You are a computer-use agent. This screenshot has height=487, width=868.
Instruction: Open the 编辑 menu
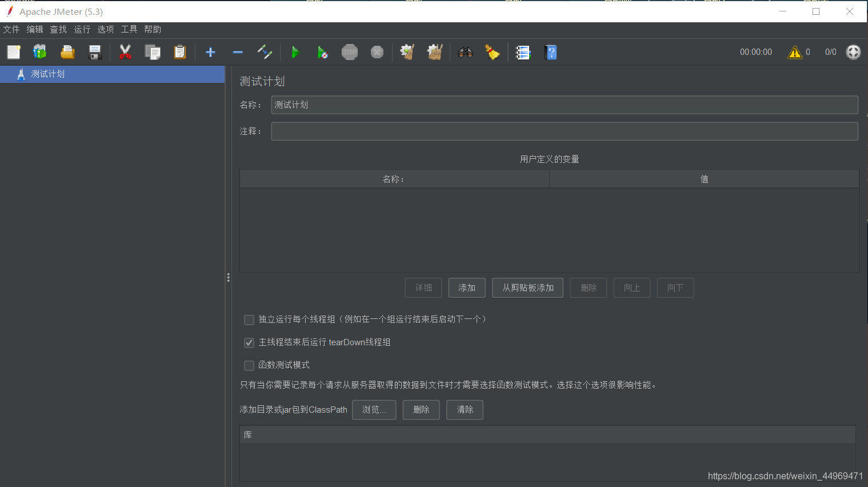coord(35,29)
